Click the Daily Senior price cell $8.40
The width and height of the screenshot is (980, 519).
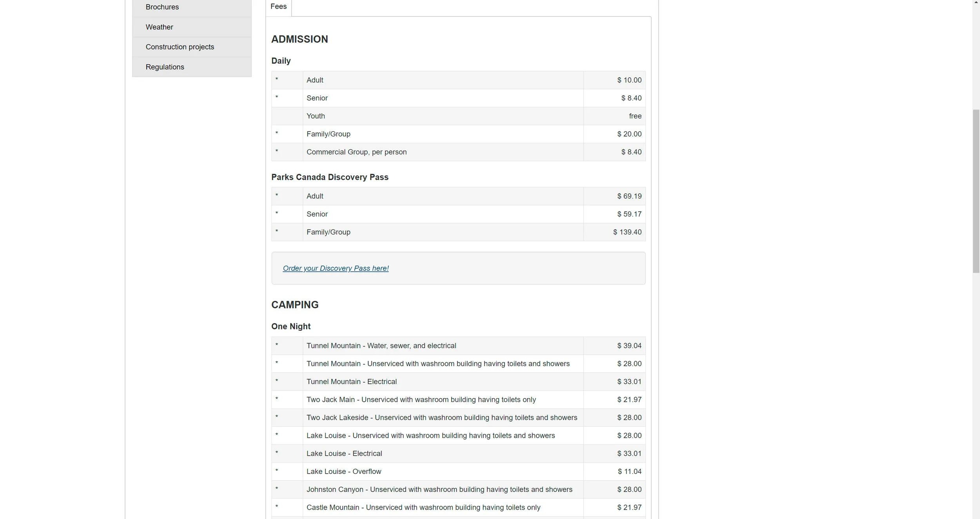614,98
